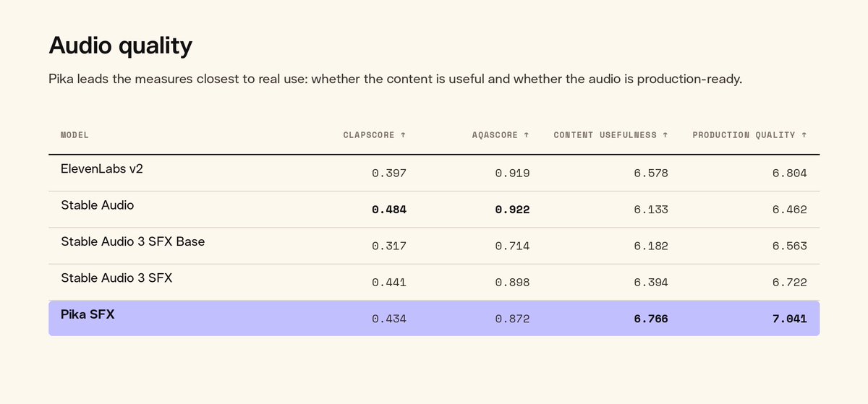Click the 6.563 production quality value
Viewport: 868px width, 404px height.
(x=790, y=246)
